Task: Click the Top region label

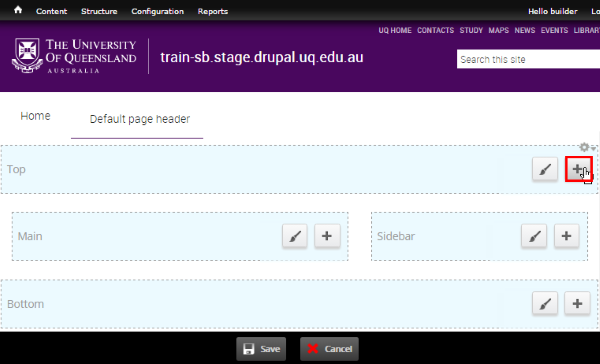Action: pyautogui.click(x=16, y=170)
